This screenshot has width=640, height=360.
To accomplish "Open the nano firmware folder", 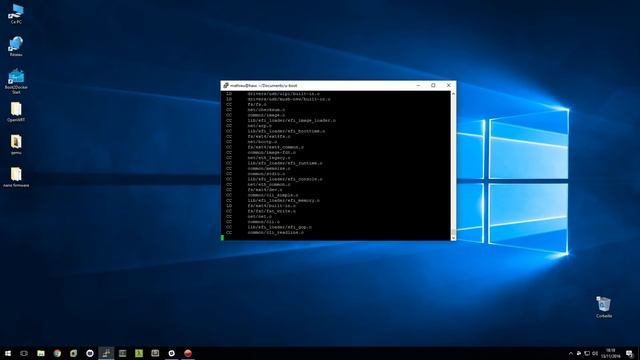I will [x=16, y=177].
